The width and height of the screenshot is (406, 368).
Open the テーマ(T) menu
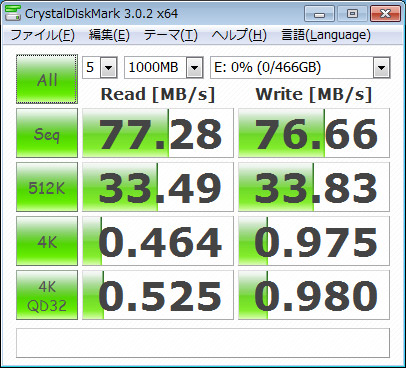point(171,35)
